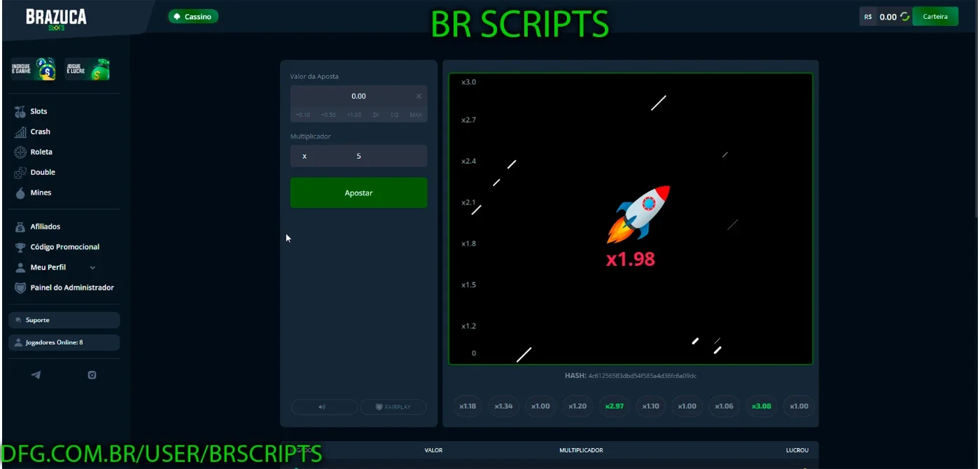Image resolution: width=980 pixels, height=469 pixels.
Task: Clear the bet amount with the X icon
Action: [x=419, y=97]
